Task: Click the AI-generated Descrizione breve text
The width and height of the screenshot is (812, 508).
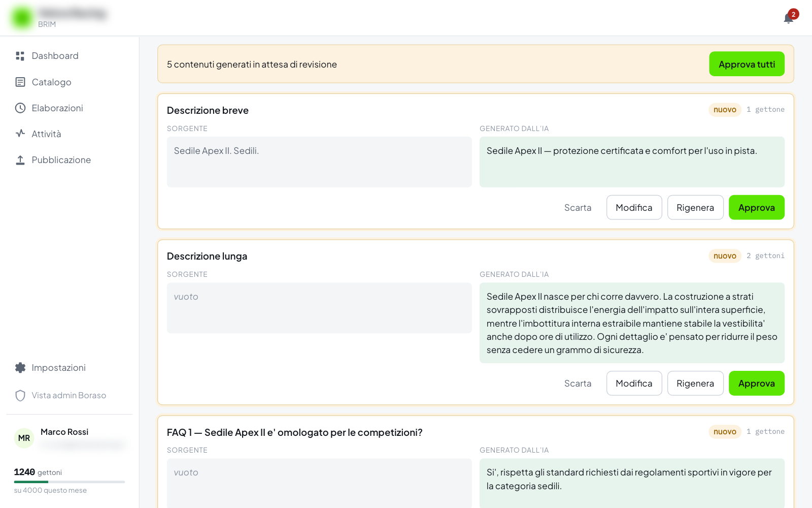Action: pos(632,162)
